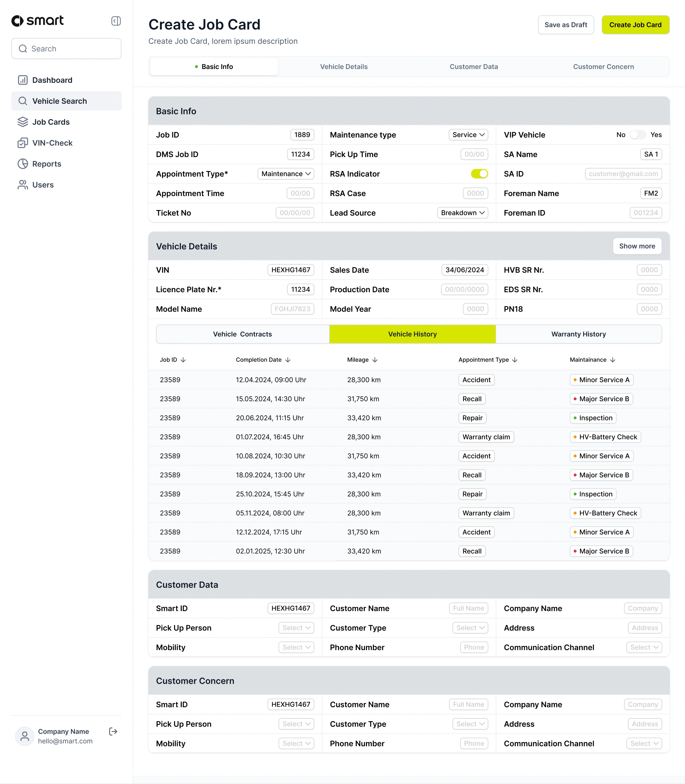The height and width of the screenshot is (784, 685).
Task: Open Reports via the pie chart icon
Action: [23, 164]
